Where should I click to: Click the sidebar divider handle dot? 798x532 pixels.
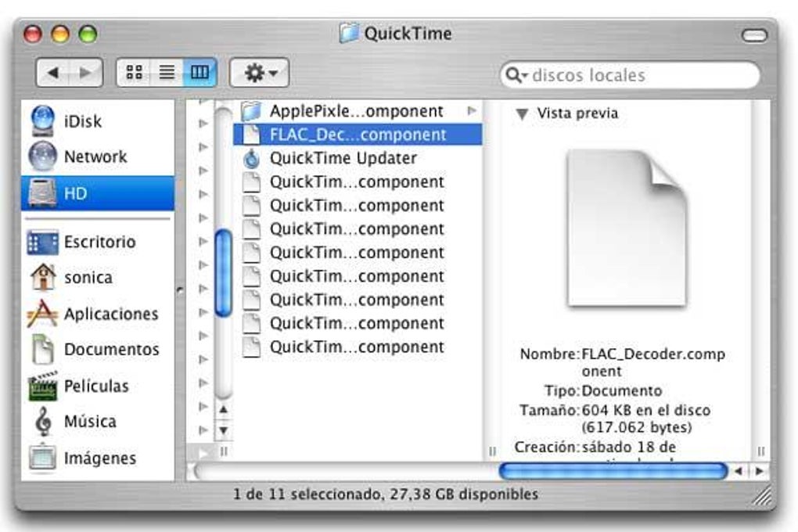click(180, 290)
